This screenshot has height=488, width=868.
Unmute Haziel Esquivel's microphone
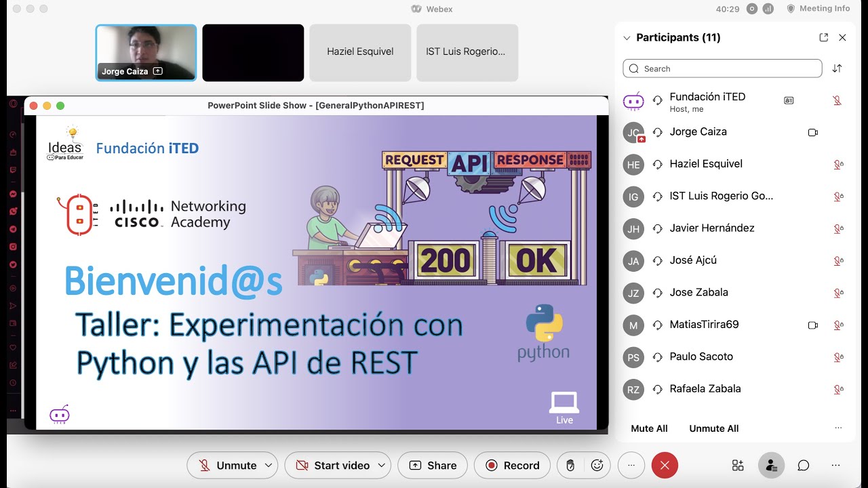(x=838, y=164)
